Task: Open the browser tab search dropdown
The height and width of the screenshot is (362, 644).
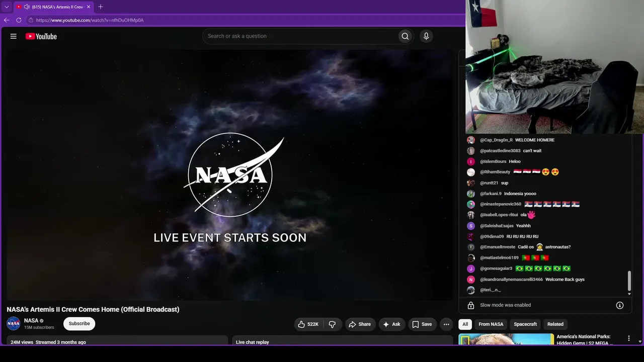Action: coord(7,7)
